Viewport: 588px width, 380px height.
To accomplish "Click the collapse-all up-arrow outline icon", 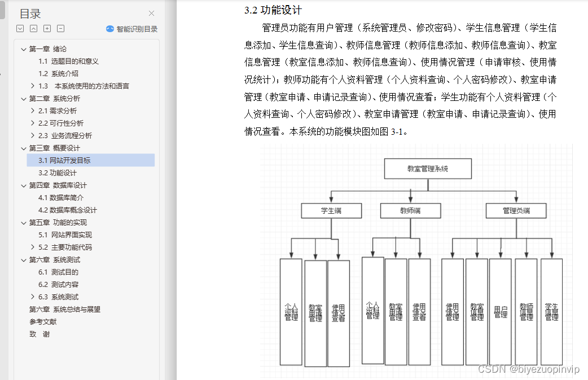I will click(34, 29).
